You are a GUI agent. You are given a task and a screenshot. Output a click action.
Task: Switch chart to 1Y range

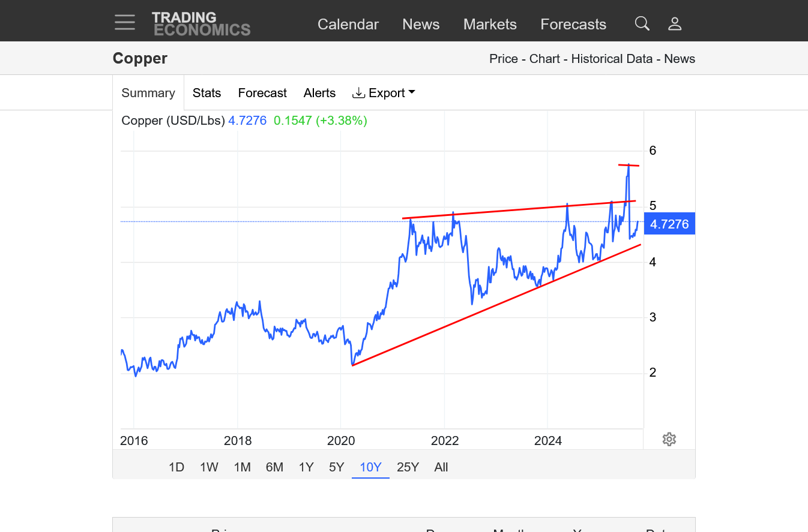coord(306,467)
